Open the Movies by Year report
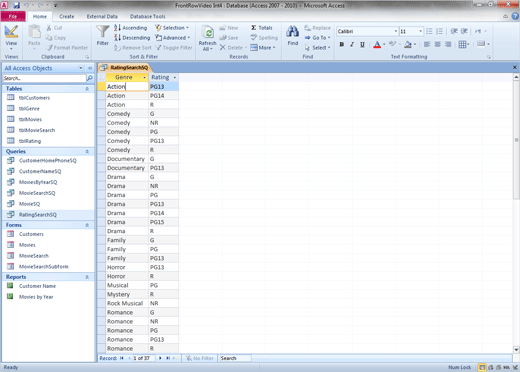This screenshot has height=372, width=520. tap(36, 297)
